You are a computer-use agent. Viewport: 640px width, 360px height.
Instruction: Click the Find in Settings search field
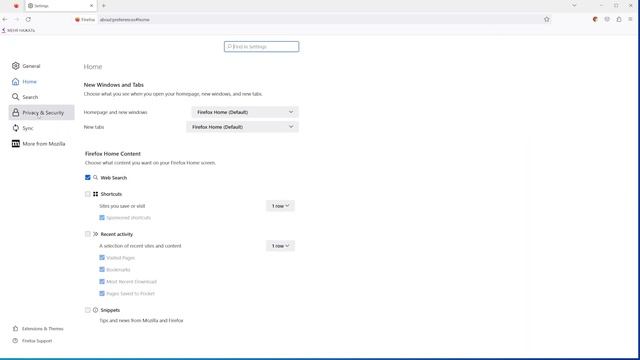coord(261,47)
